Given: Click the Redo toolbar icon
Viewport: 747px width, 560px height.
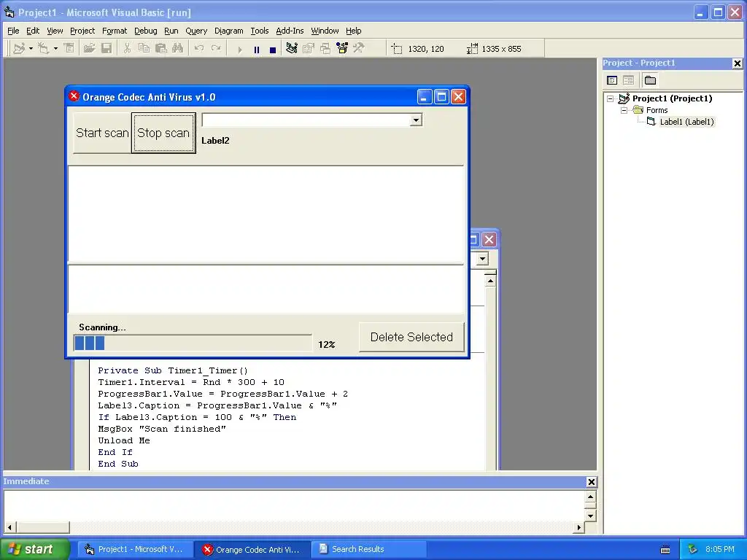Looking at the screenshot, I should pyautogui.click(x=216, y=49).
